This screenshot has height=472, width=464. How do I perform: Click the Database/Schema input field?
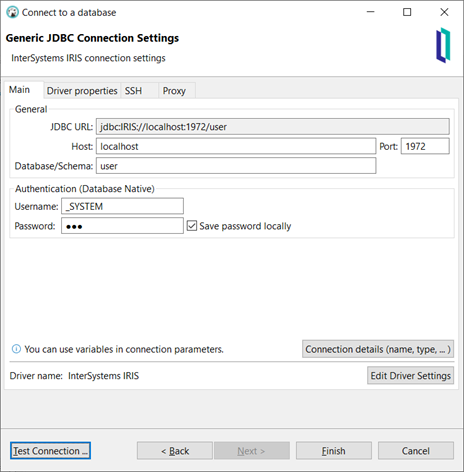coord(236,166)
